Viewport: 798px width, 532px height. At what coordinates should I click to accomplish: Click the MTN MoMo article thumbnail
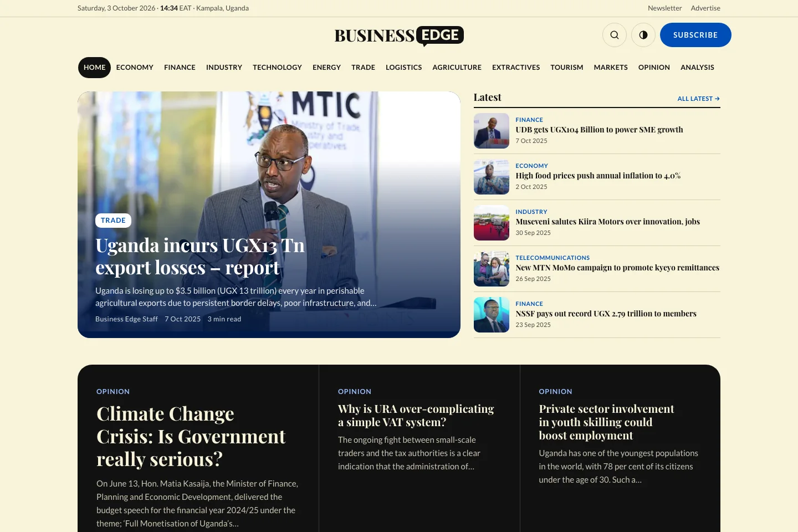pyautogui.click(x=492, y=269)
